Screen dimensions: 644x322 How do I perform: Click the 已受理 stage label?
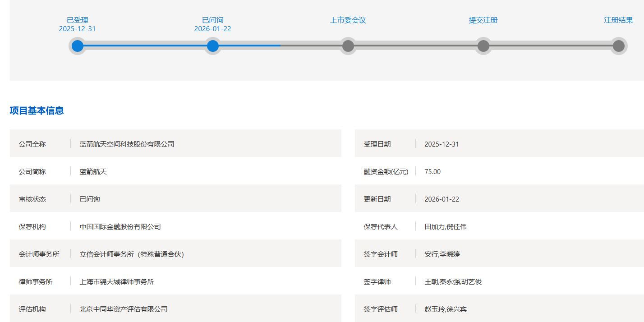[77, 19]
